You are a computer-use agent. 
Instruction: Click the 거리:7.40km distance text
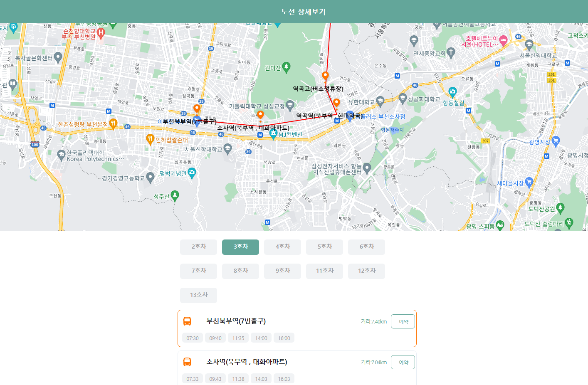click(x=374, y=322)
